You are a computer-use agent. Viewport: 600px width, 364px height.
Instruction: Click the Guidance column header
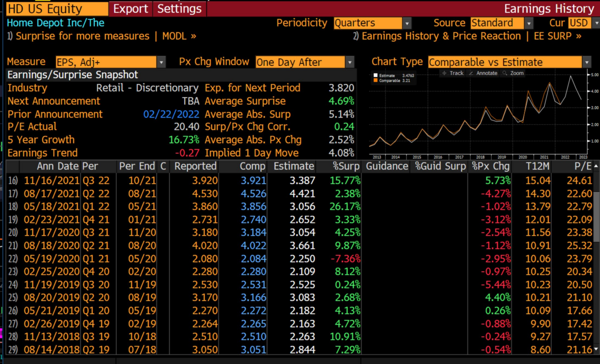pos(387,166)
